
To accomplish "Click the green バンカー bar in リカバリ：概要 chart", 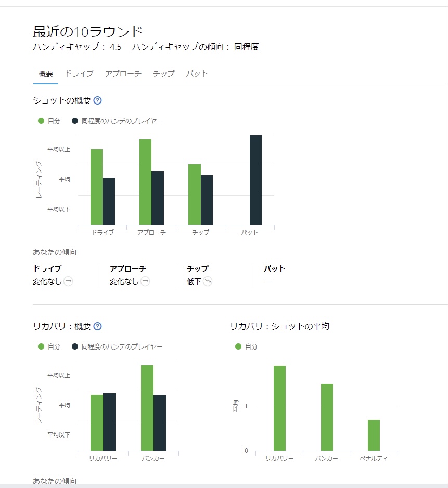I will [x=147, y=408].
